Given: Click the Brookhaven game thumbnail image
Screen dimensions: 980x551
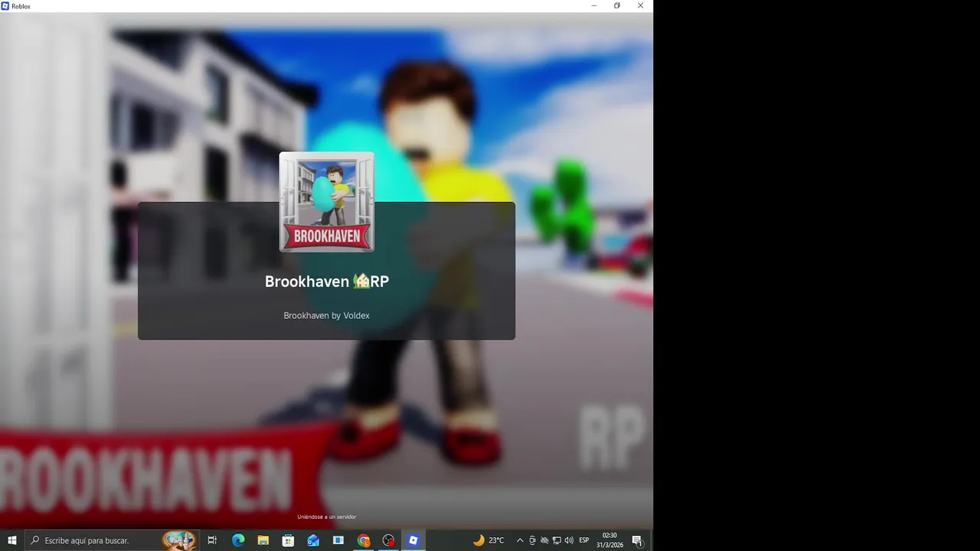Looking at the screenshot, I should click(327, 202).
